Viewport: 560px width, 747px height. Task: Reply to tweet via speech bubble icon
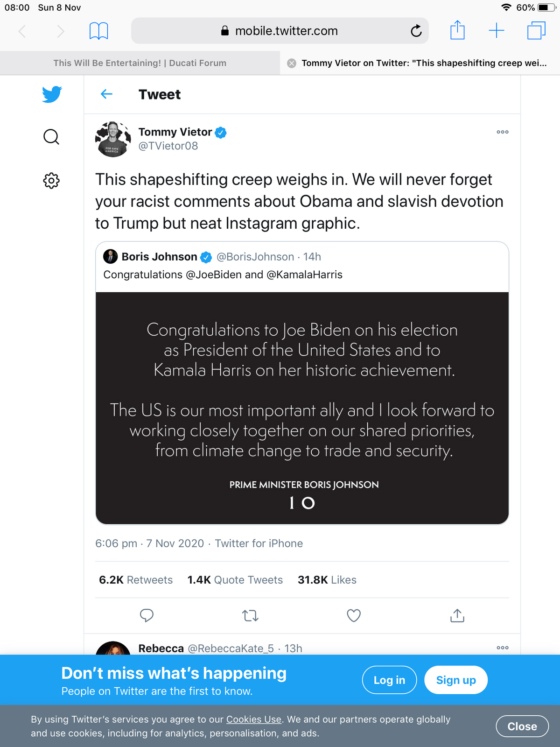point(147,615)
